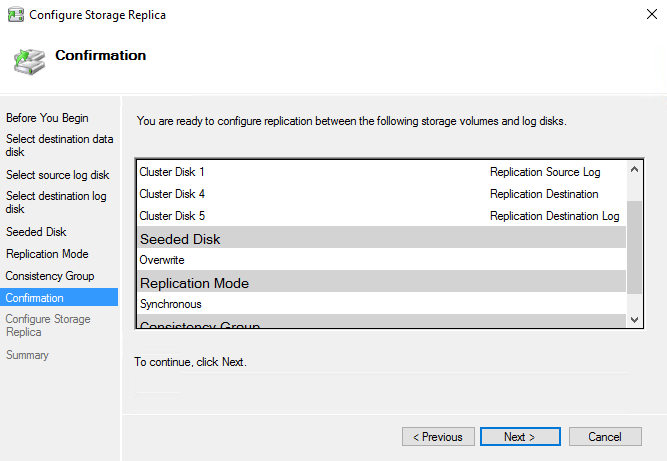Click the Confirmation disk replica header icon
The image size is (667, 461).
click(29, 62)
